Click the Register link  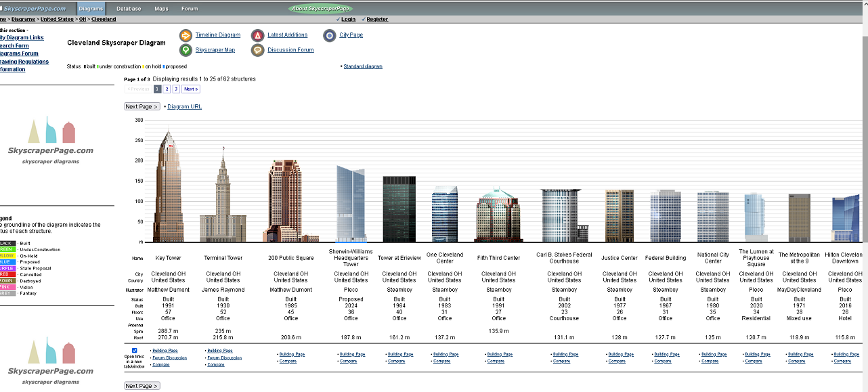(x=377, y=20)
